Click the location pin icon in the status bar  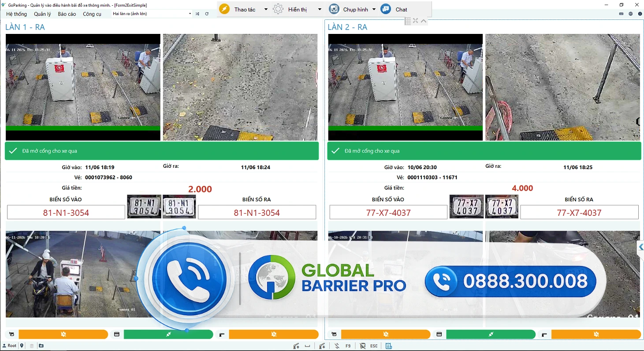[x=22, y=346]
